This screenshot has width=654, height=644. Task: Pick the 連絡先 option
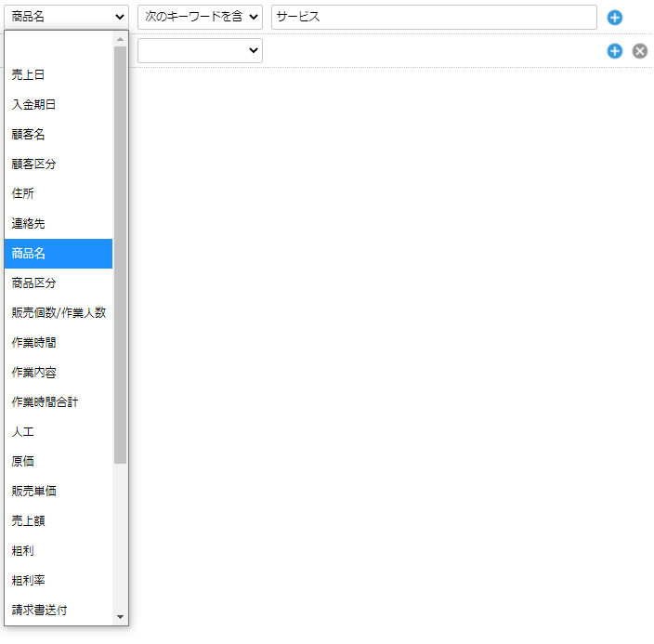59,224
